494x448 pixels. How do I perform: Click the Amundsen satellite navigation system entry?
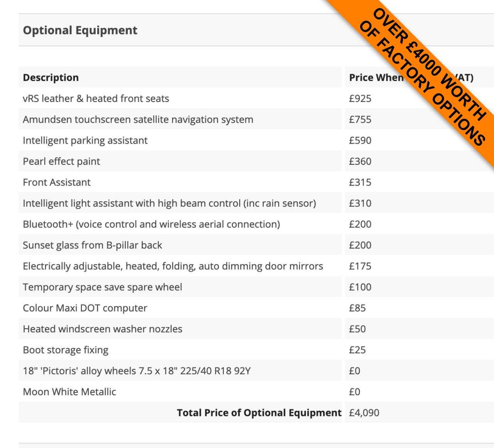pos(138,120)
